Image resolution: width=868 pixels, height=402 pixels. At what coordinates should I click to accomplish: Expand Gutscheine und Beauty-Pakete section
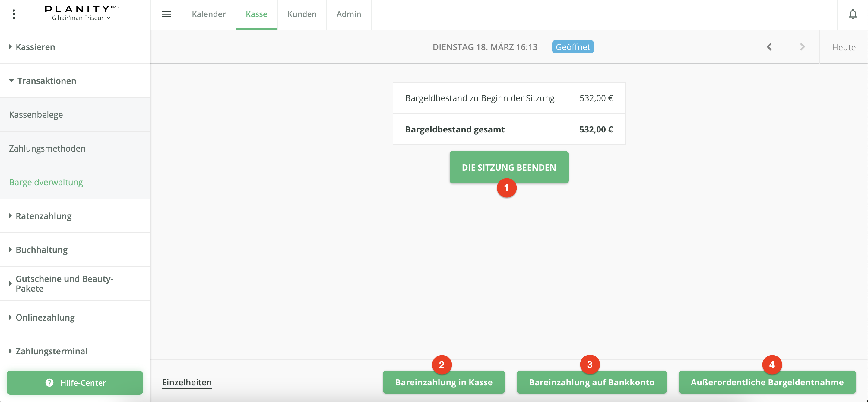(64, 283)
